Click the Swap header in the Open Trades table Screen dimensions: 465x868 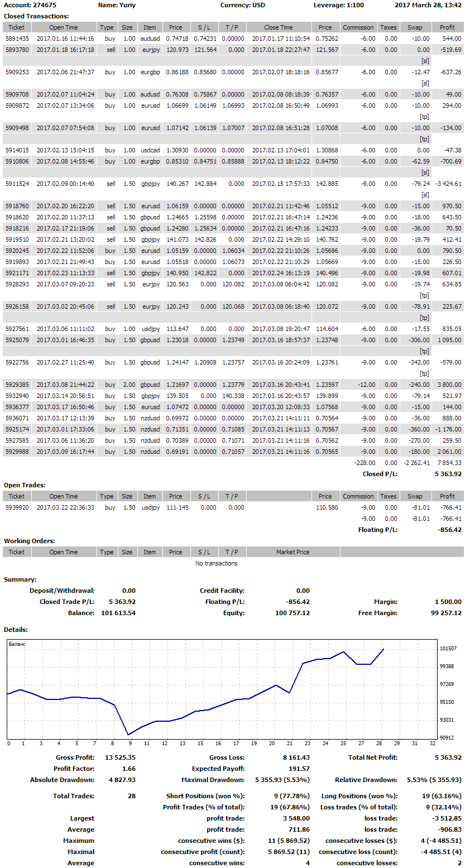415,496
